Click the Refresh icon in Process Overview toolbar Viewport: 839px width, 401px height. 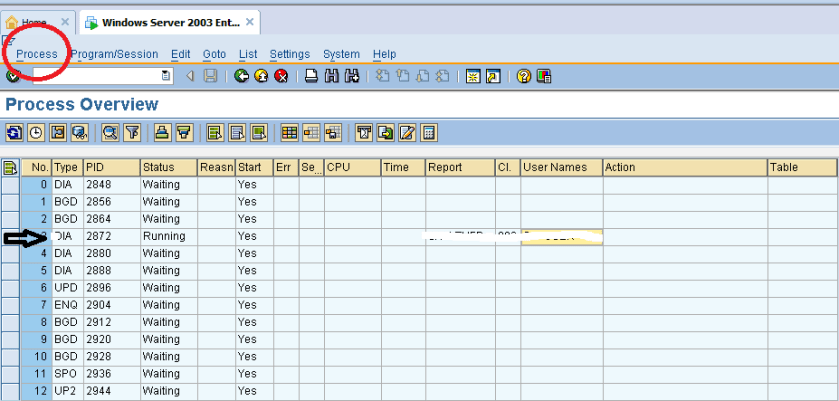tap(14, 132)
